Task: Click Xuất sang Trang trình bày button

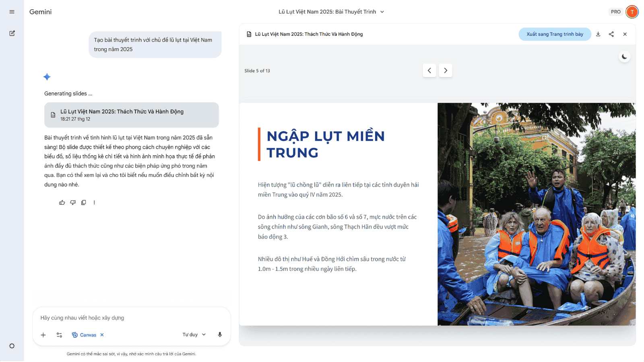Action: 555,34
